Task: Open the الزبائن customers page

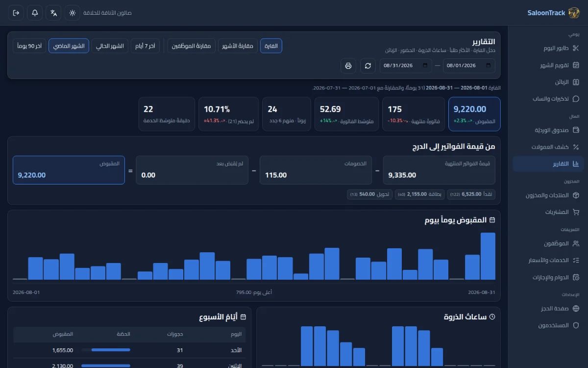Action: [x=548, y=82]
